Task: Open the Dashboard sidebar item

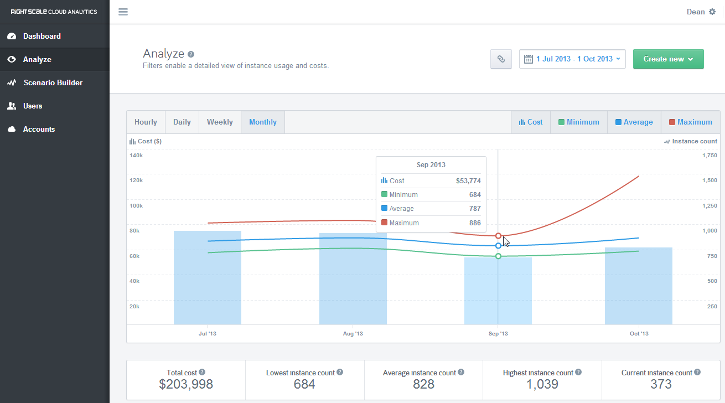Action: (x=55, y=36)
